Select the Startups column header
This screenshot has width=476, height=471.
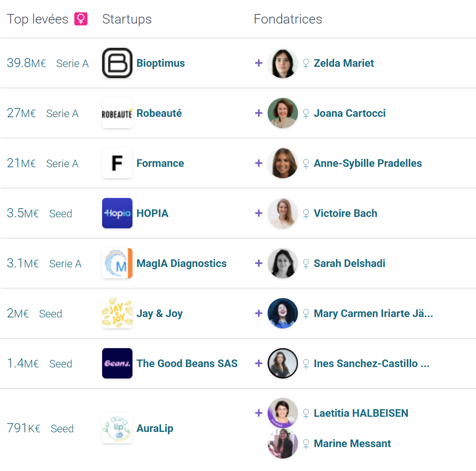127,19
